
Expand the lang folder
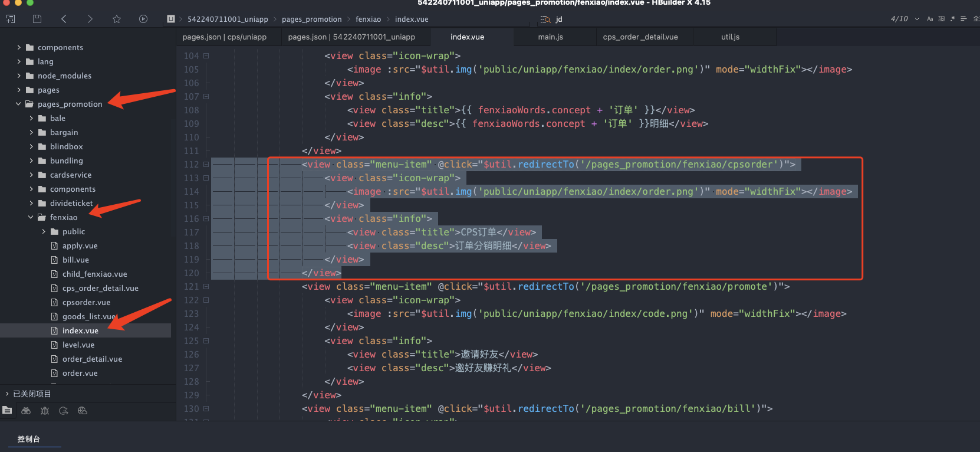[19, 61]
